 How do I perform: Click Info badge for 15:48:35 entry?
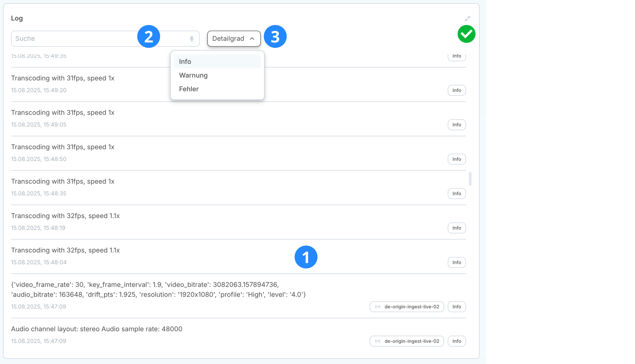(x=456, y=193)
